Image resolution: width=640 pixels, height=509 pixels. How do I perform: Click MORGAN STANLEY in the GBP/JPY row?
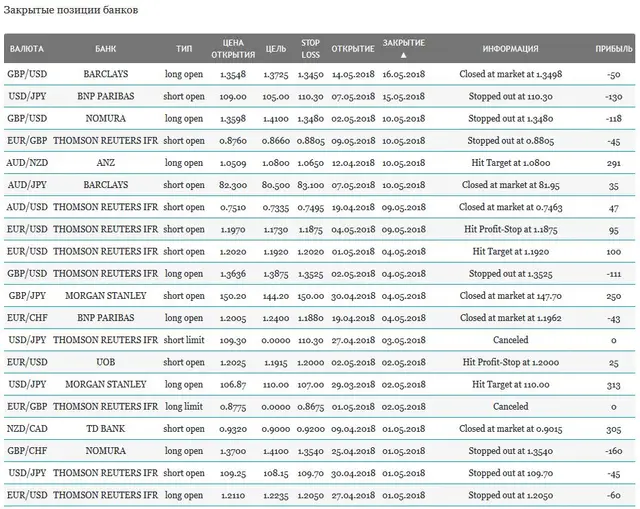(x=105, y=296)
